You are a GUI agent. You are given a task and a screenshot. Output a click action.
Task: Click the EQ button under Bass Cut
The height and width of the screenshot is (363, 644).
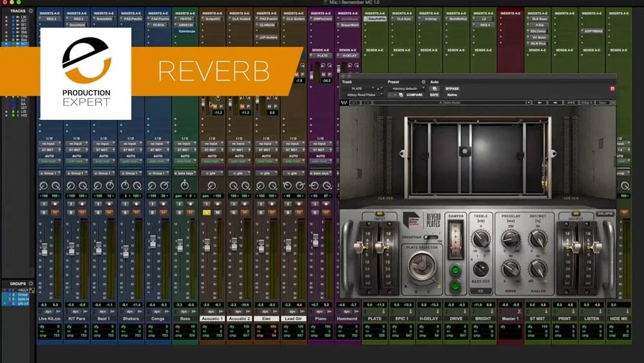point(480,291)
